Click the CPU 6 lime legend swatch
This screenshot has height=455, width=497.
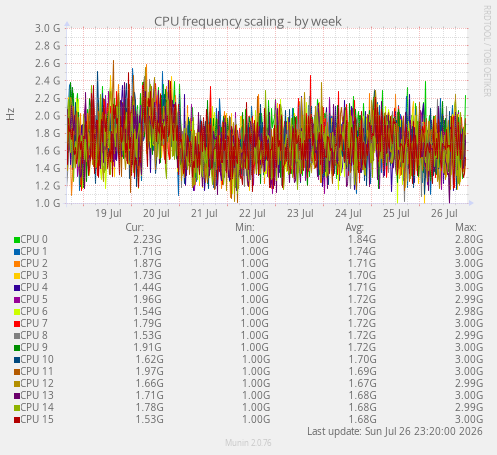pos(17,312)
